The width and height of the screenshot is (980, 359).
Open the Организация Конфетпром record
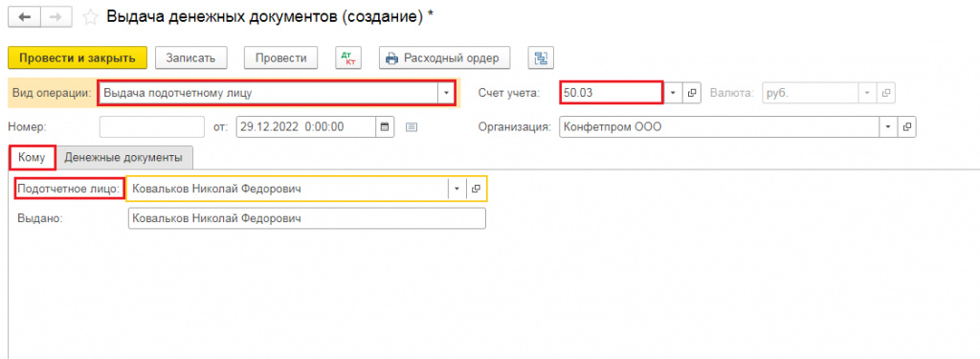907,126
